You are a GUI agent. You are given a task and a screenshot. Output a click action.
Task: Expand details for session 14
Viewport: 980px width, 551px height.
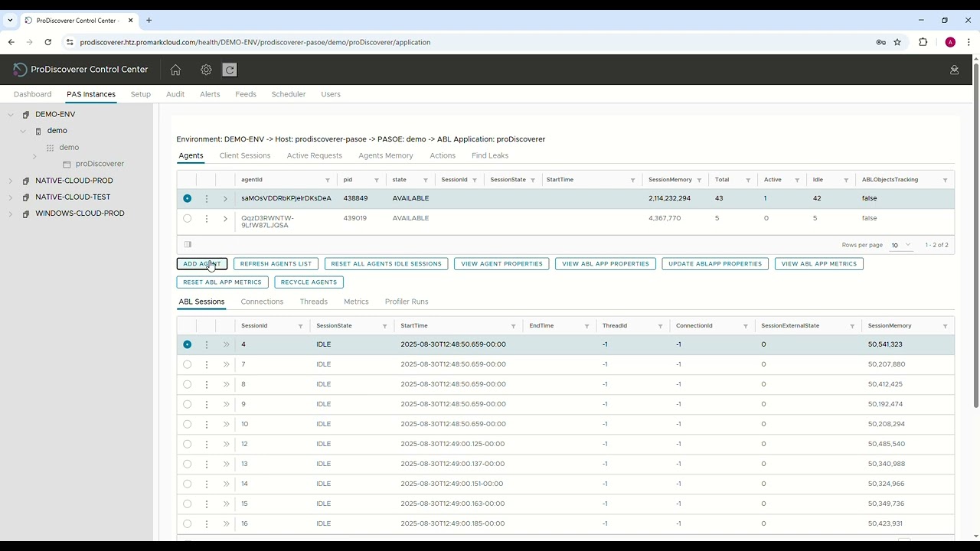[226, 484]
